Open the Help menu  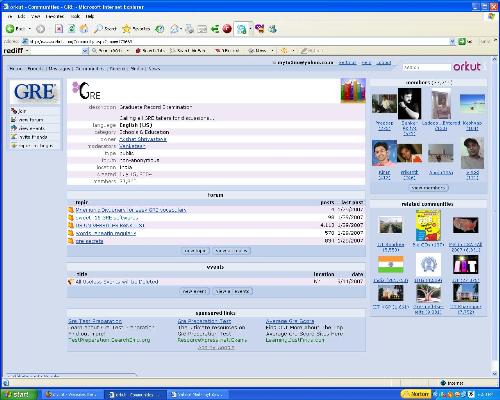coord(90,16)
